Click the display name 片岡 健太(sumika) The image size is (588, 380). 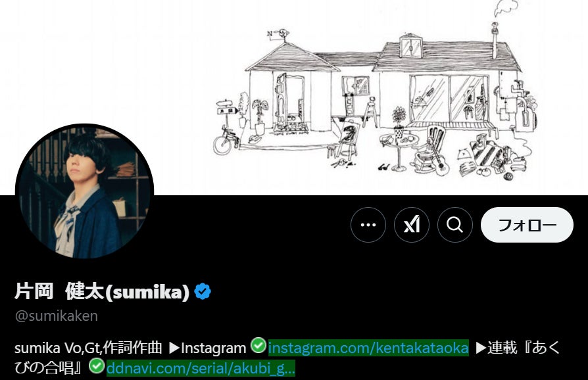(102, 291)
